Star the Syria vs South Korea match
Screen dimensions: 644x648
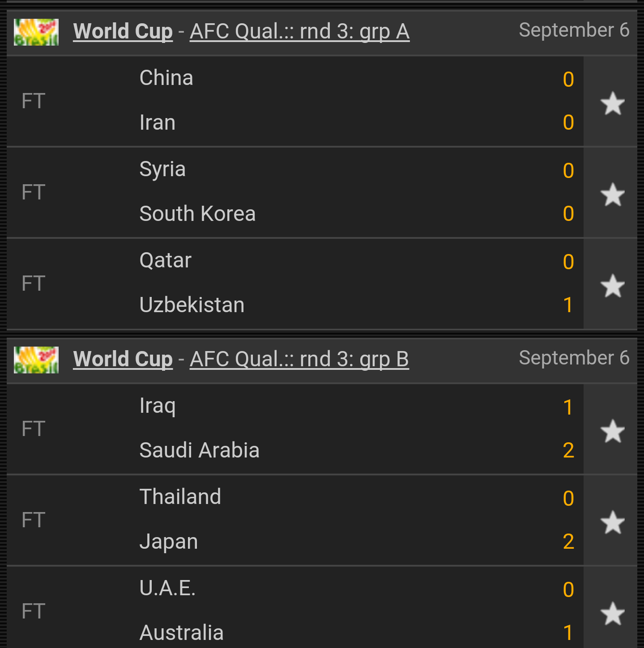point(612,195)
